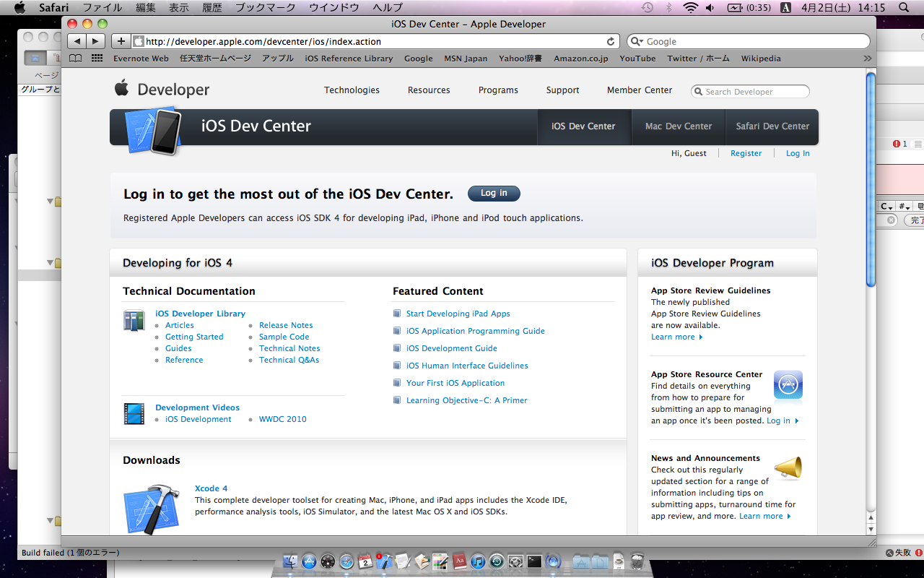The image size is (924, 578).
Task: Show hidden bookmarks via the double chevron
Action: (x=867, y=59)
